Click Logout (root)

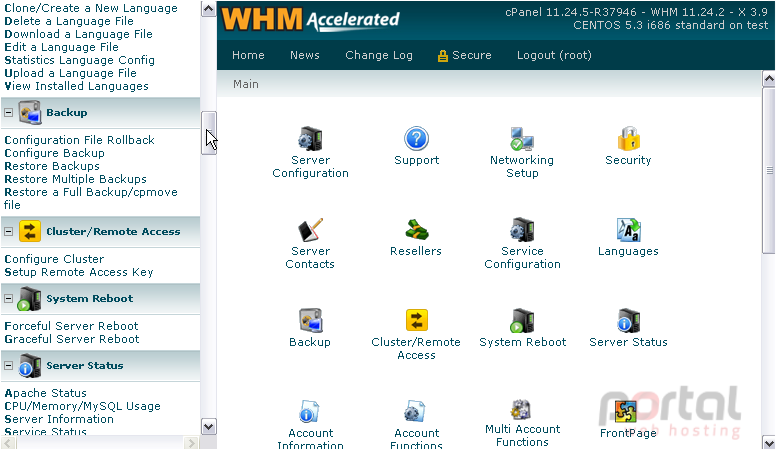coord(554,55)
